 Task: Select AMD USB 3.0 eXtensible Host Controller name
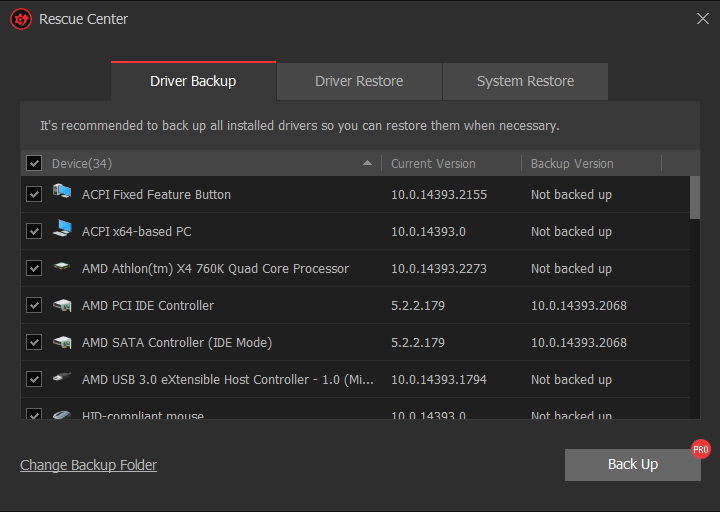pos(228,380)
